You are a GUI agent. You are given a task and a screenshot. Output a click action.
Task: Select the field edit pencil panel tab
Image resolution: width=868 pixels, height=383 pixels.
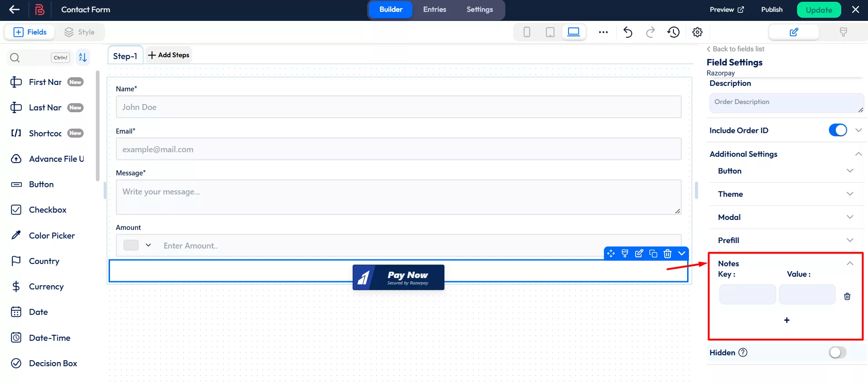tap(794, 32)
